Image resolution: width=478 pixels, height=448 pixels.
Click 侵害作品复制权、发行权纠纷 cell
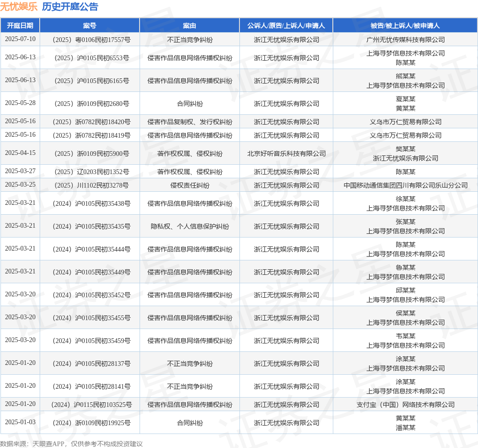coord(190,122)
